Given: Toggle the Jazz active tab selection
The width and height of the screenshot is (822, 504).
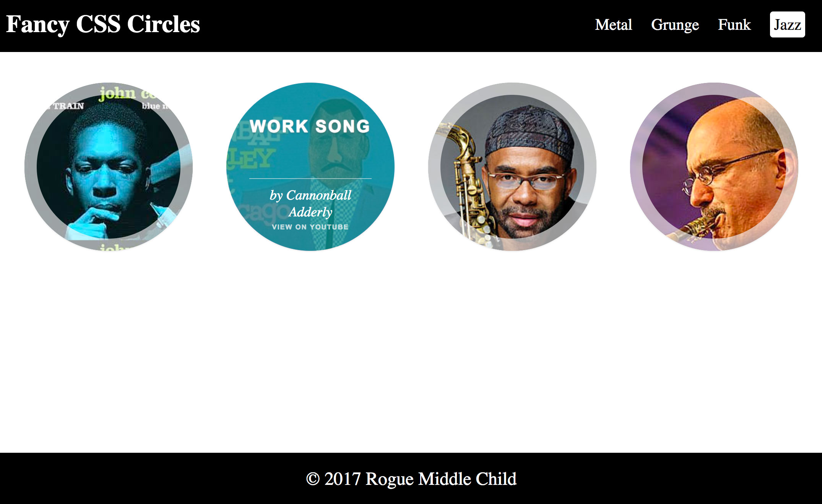Looking at the screenshot, I should tap(787, 24).
